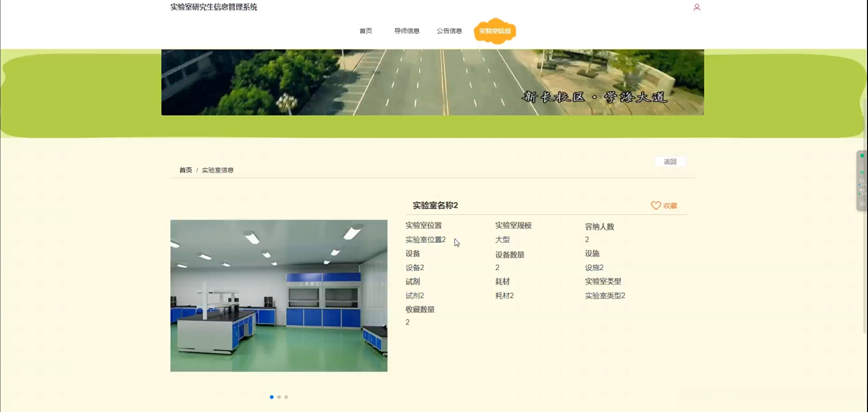Select the third carousel dot
This screenshot has width=868, height=412.
click(286, 397)
